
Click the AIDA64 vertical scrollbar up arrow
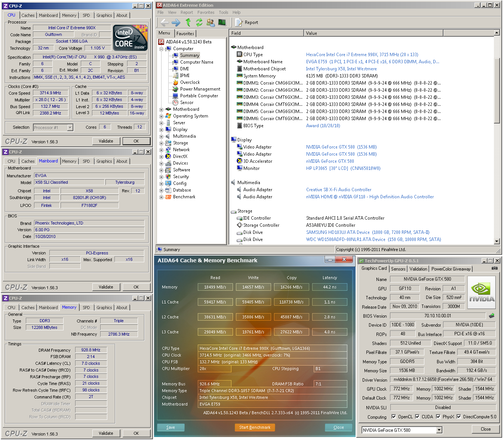[x=497, y=33]
